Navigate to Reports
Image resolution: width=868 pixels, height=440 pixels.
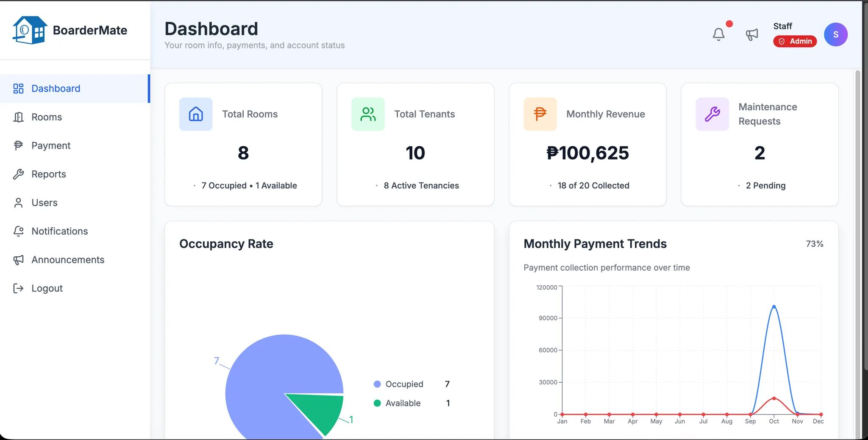pos(75,174)
